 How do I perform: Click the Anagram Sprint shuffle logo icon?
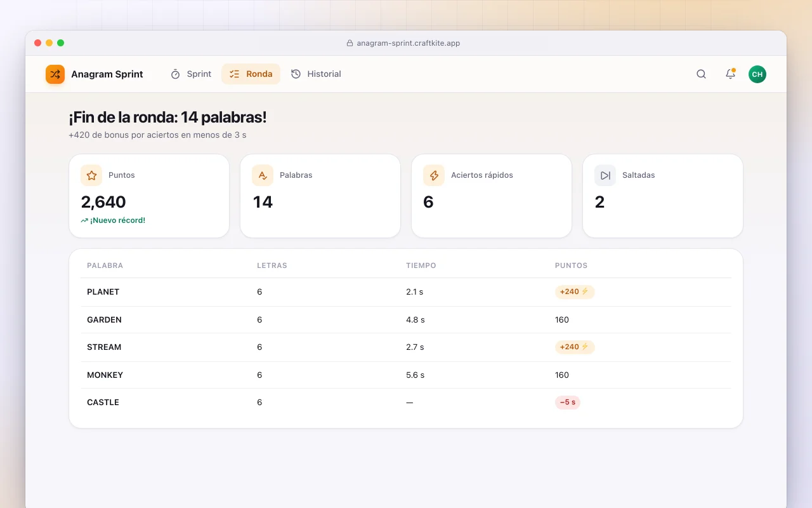pos(55,74)
